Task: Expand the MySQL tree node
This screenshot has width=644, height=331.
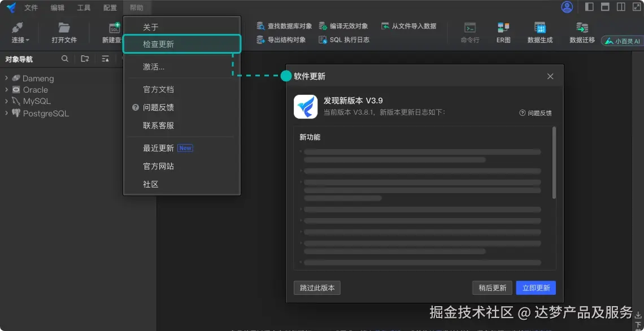Action: [x=7, y=101]
